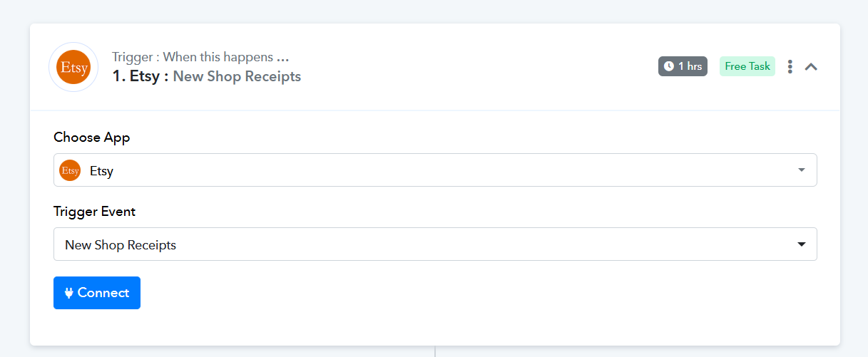This screenshot has width=868, height=357.
Task: Open the Choose App dropdown arrow
Action: [801, 170]
